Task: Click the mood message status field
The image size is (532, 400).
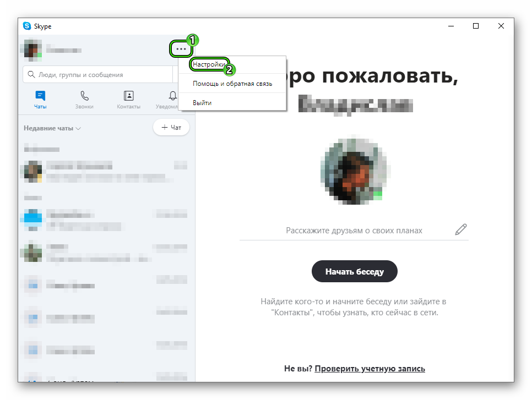Action: (x=354, y=231)
